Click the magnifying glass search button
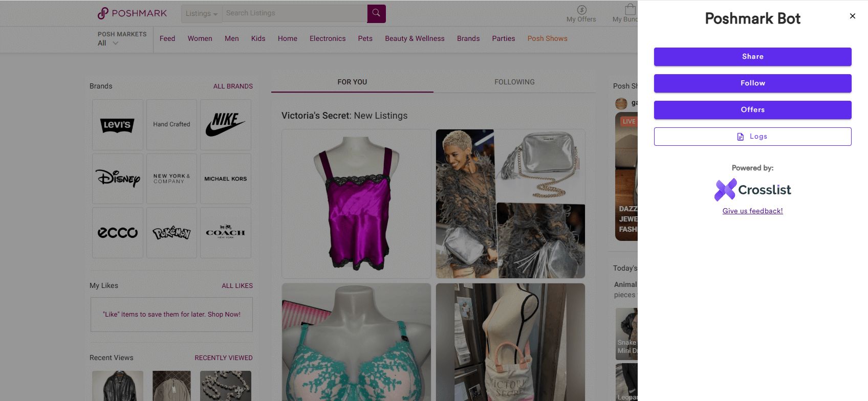Screen dimensions: 868x401 376,13
